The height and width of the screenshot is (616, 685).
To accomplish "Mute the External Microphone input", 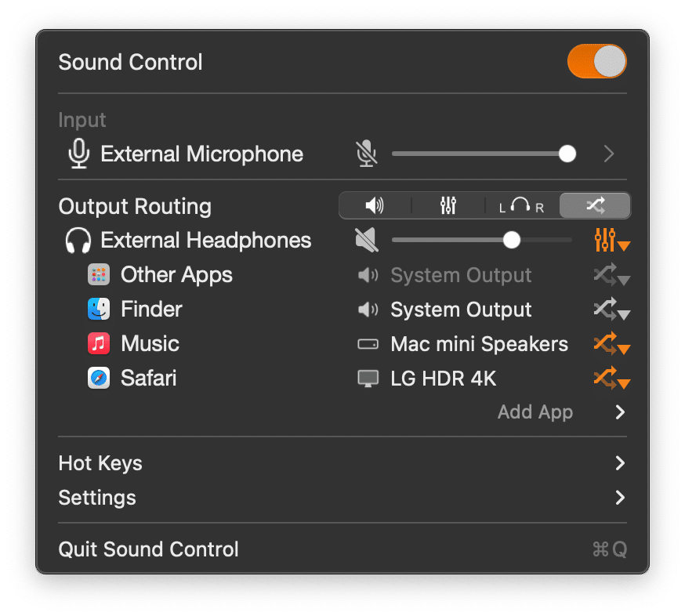I will (x=366, y=154).
